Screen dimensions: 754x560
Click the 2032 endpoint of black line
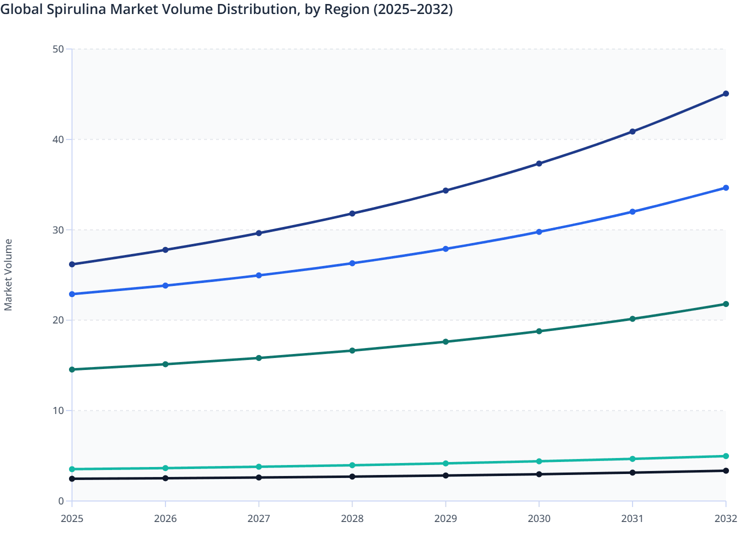point(725,470)
